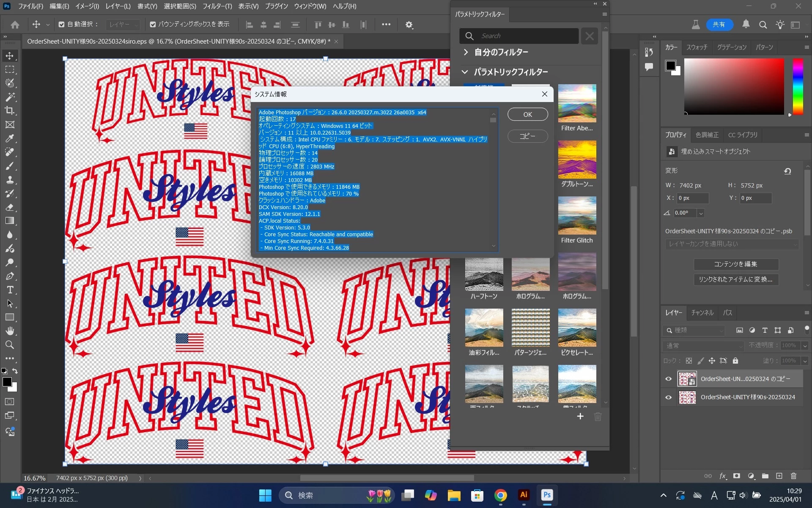Select the Crop tool

click(10, 111)
